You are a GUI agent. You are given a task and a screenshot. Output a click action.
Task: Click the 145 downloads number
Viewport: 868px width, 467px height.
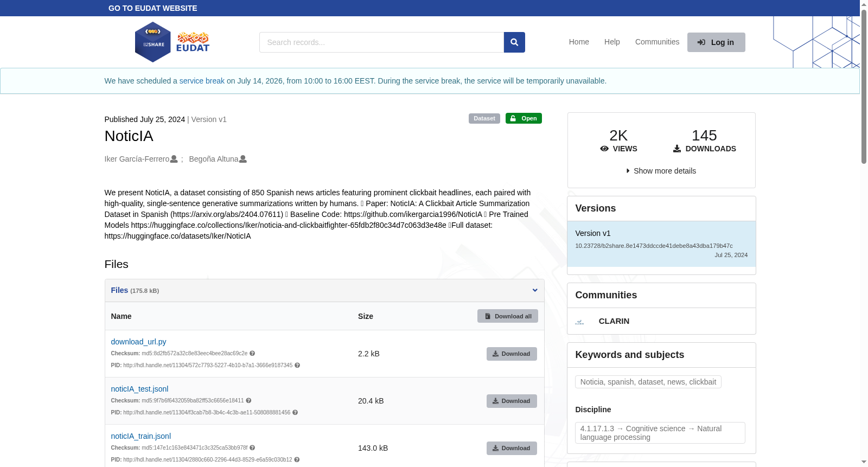coord(704,135)
